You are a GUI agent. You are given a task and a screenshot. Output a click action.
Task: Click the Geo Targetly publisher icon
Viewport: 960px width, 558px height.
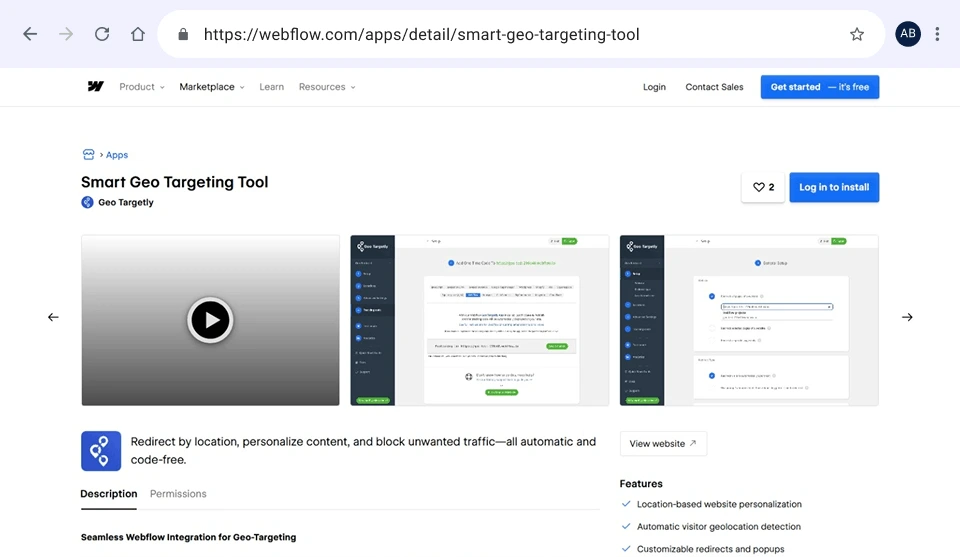click(88, 202)
